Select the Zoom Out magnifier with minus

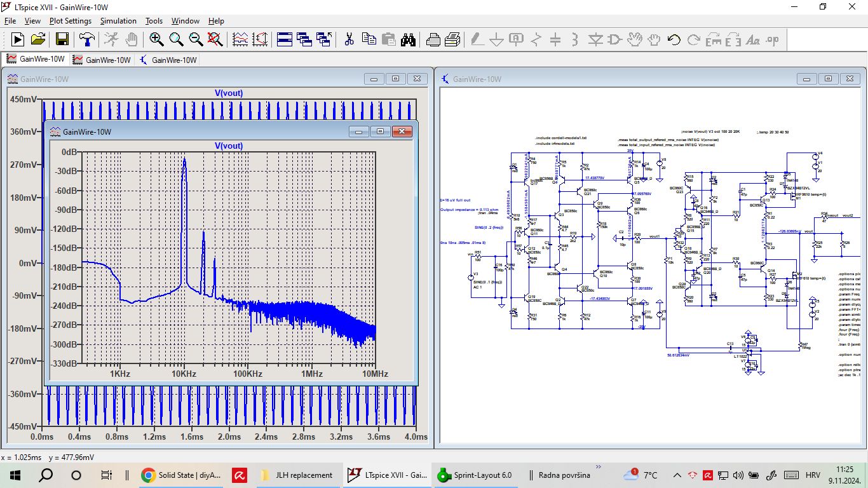pos(196,39)
